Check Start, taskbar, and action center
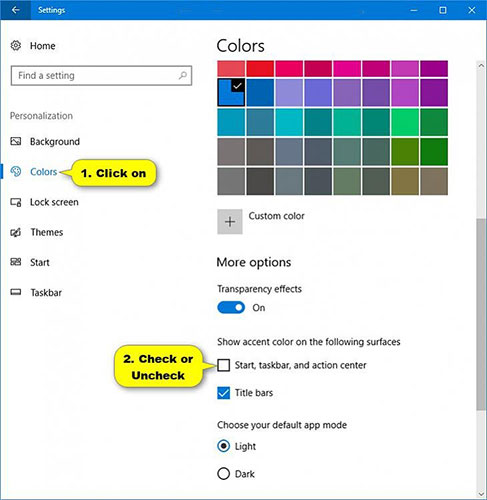487x500 pixels. (x=223, y=365)
